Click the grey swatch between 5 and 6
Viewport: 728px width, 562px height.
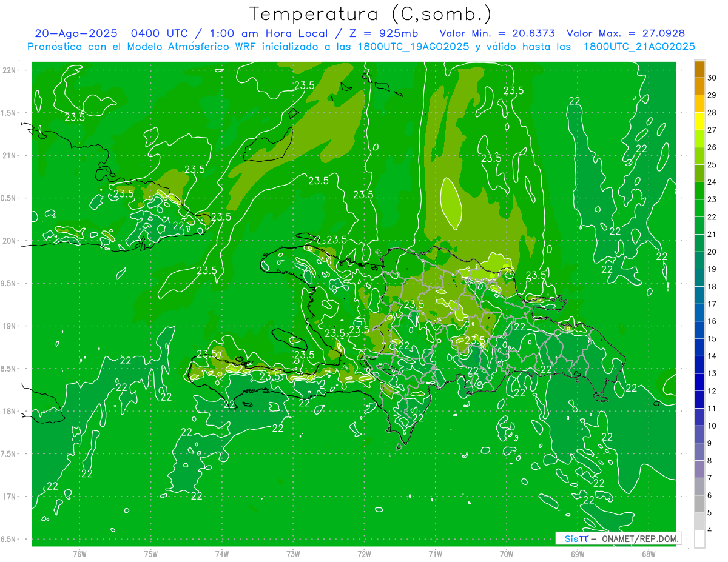[x=699, y=504]
